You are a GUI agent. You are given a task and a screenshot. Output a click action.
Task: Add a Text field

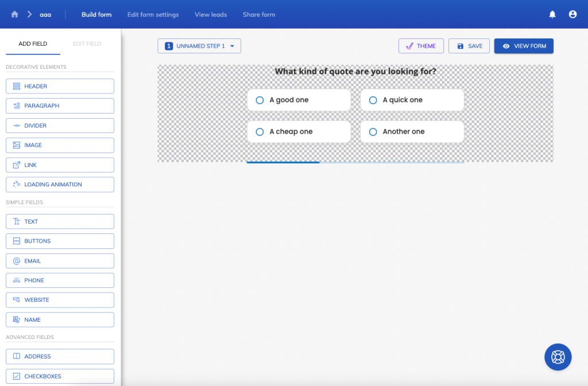pyautogui.click(x=60, y=221)
